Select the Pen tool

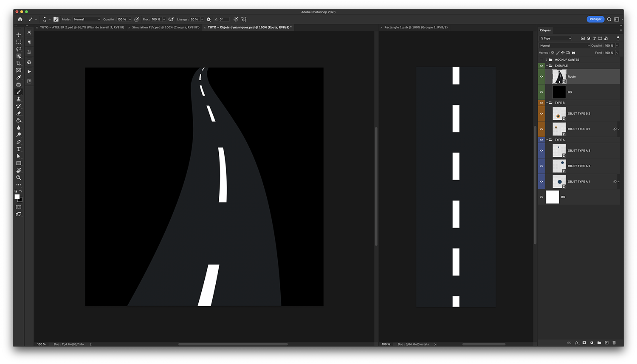19,142
